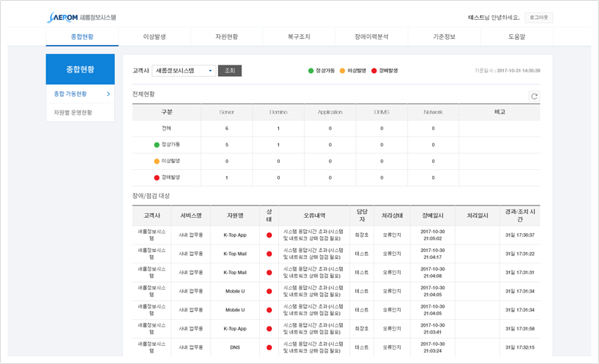Image resolution: width=599 pixels, height=364 pixels.
Task: Click the SAEROM logo in the header
Action: 82,17
